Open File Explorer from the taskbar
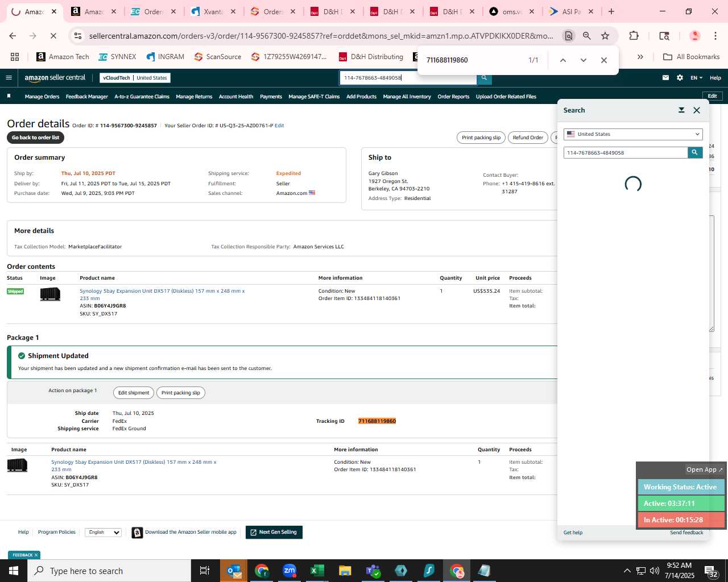 point(345,571)
